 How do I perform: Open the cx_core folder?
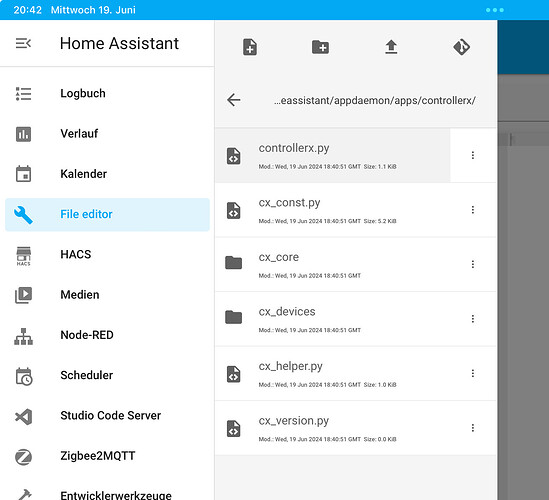point(332,265)
